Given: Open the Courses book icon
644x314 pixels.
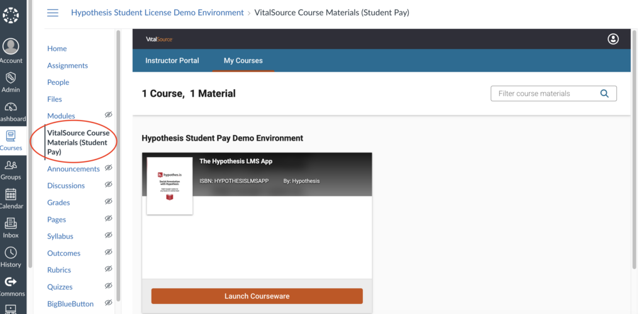Looking at the screenshot, I should tap(11, 136).
